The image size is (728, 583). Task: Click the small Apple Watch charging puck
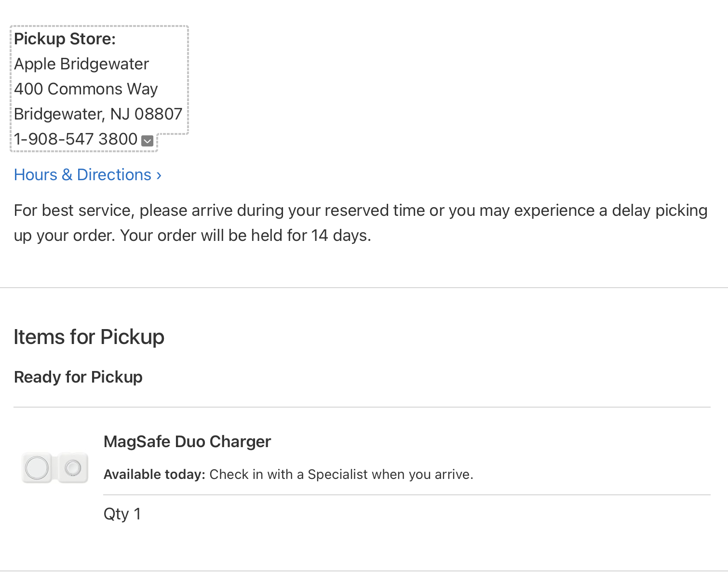click(x=73, y=467)
